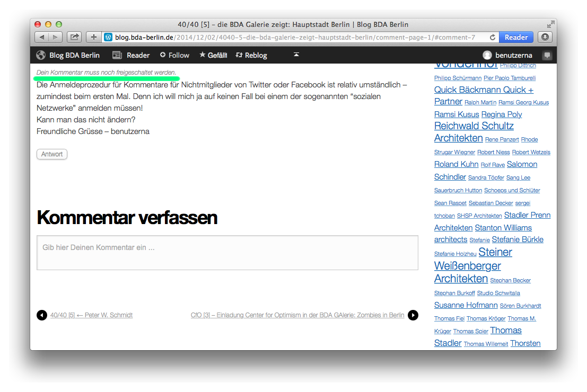Open the Blog BDA Berlin menu
Screen dimensions: 587x392
(68, 55)
